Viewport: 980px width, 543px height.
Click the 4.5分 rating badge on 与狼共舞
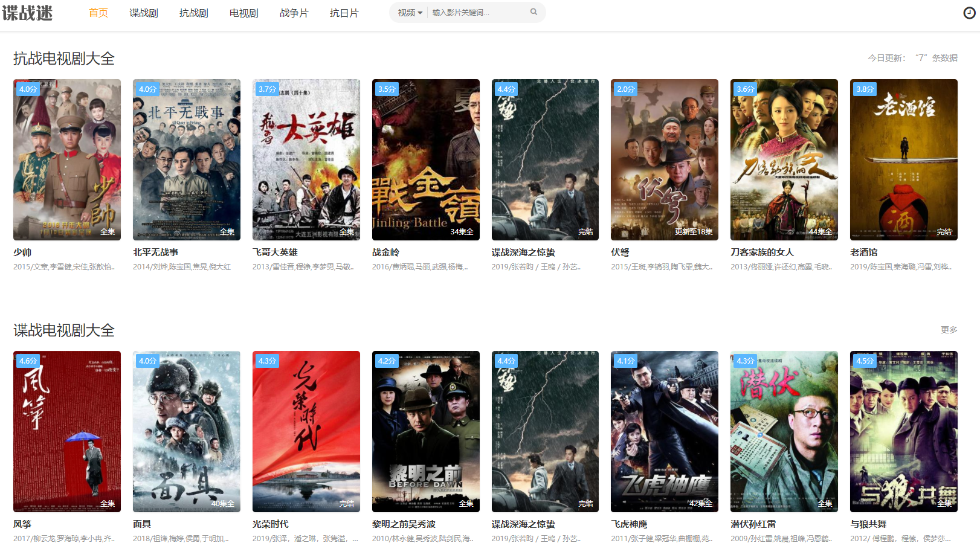click(865, 361)
